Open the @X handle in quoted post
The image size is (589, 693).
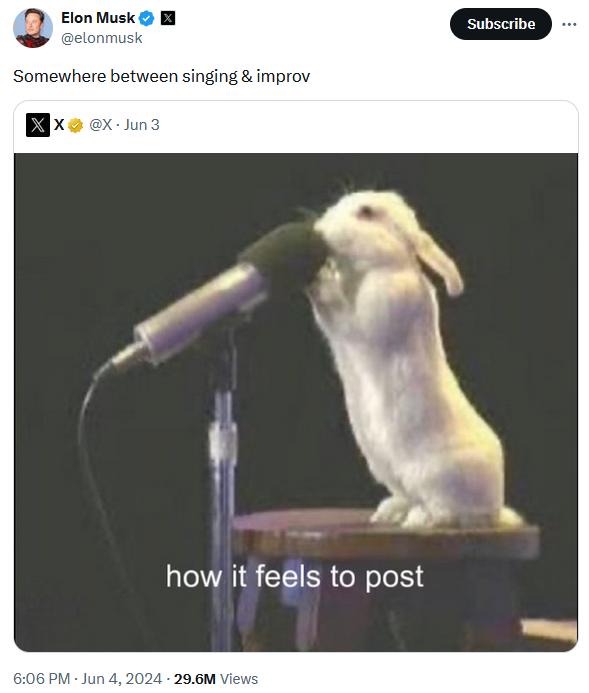(101, 125)
